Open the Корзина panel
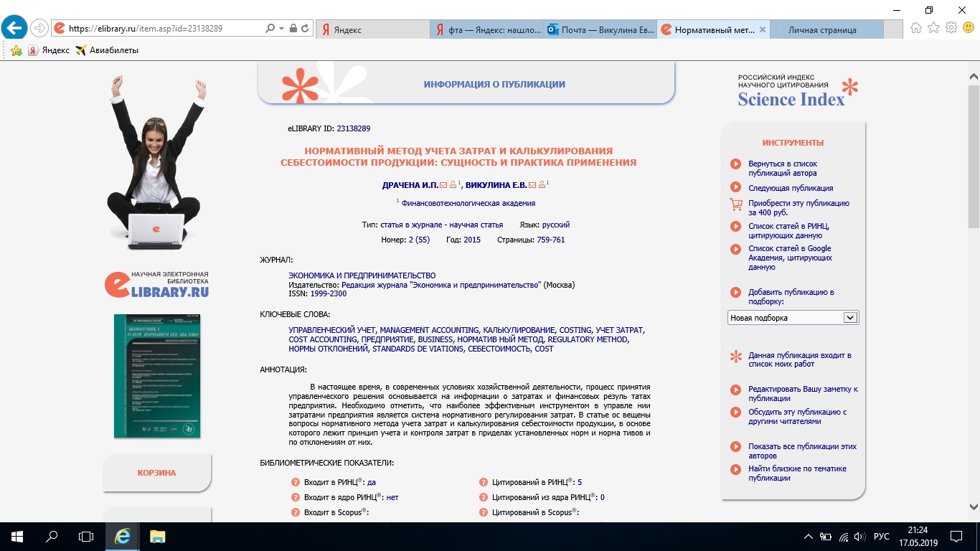980x551 pixels. 157,473
